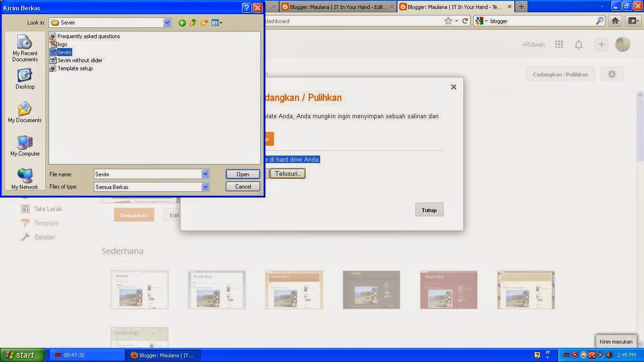Select first Simple Blog white thumbnail
This screenshot has width=644, height=362.
(140, 290)
